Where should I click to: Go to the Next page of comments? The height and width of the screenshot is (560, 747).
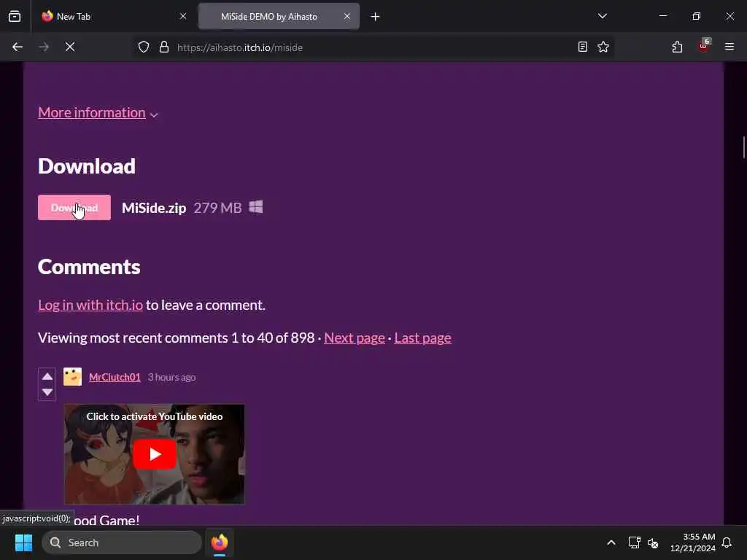[355, 338]
